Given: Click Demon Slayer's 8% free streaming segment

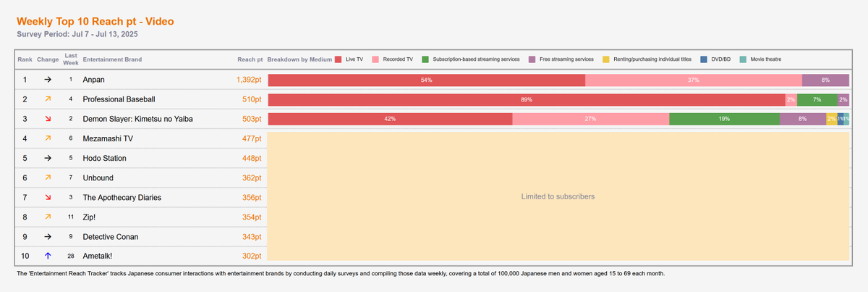Looking at the screenshot, I should tap(803, 119).
